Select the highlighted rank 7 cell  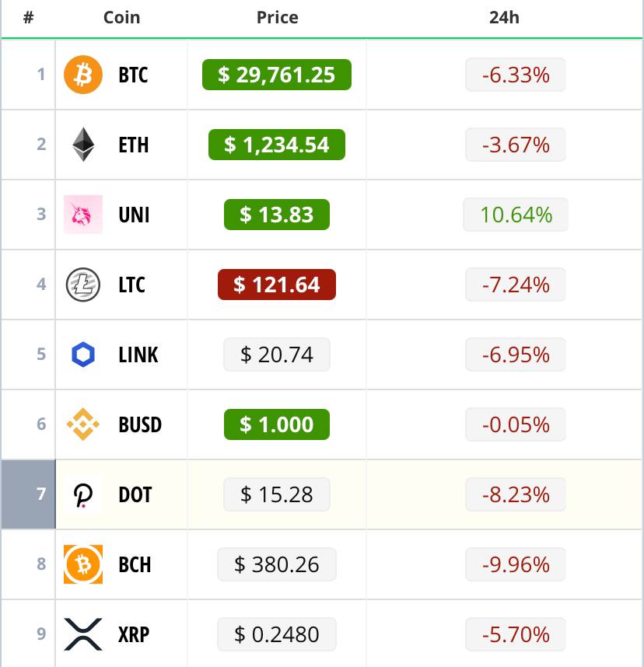(x=29, y=494)
